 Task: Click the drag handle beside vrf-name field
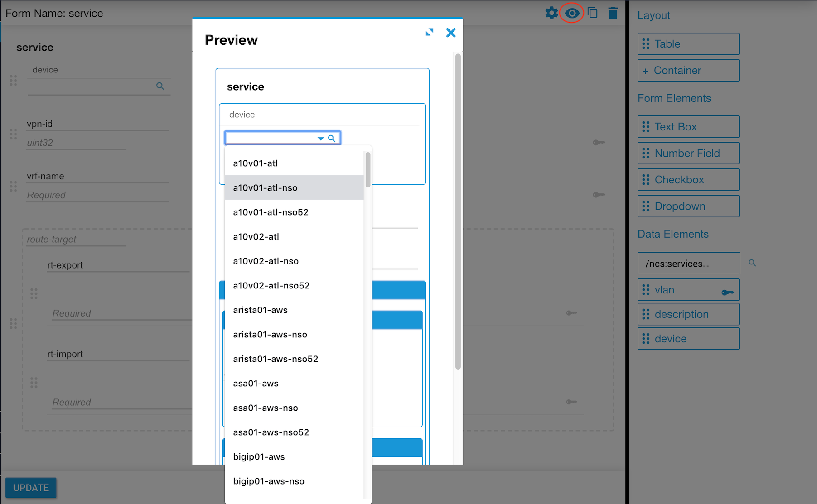(13, 187)
